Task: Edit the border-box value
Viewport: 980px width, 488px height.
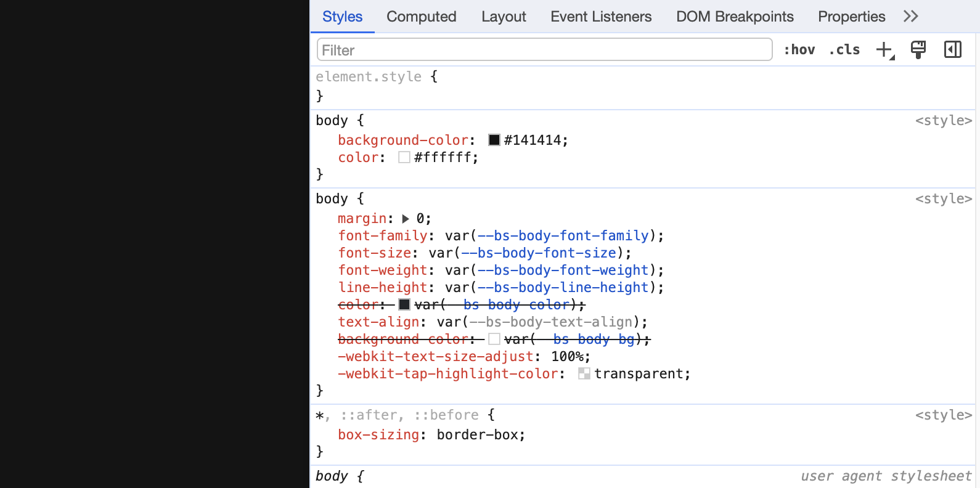Action: [x=478, y=435]
